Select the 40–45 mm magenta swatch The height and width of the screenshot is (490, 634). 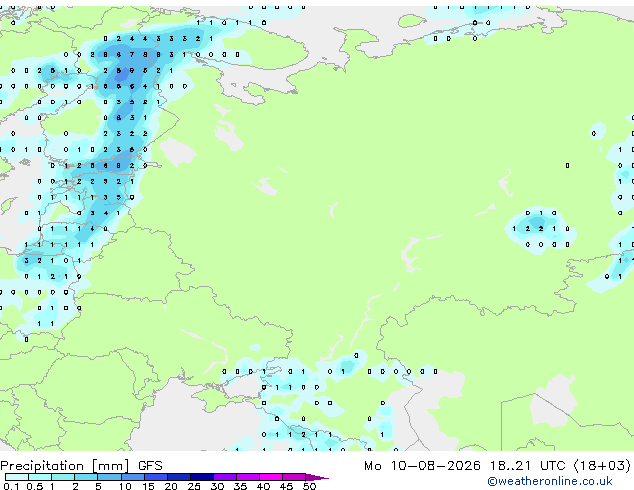click(x=271, y=477)
